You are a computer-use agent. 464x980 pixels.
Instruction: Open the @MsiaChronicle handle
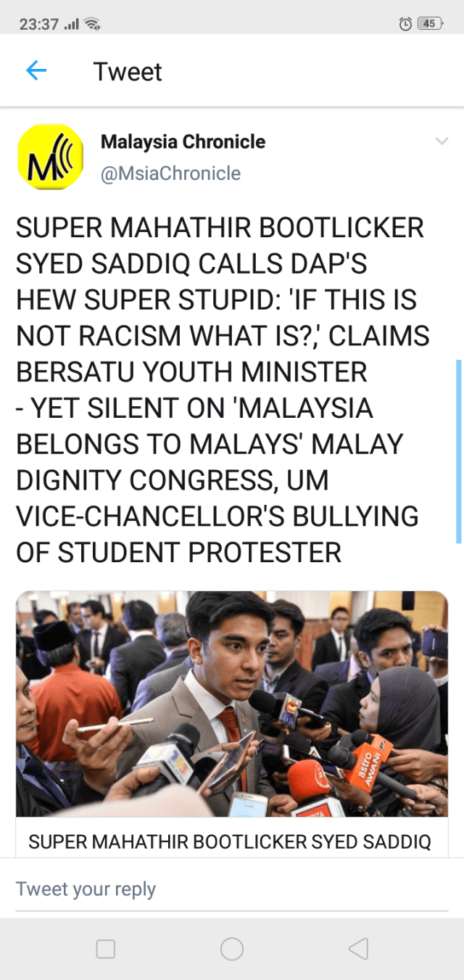pos(170,173)
